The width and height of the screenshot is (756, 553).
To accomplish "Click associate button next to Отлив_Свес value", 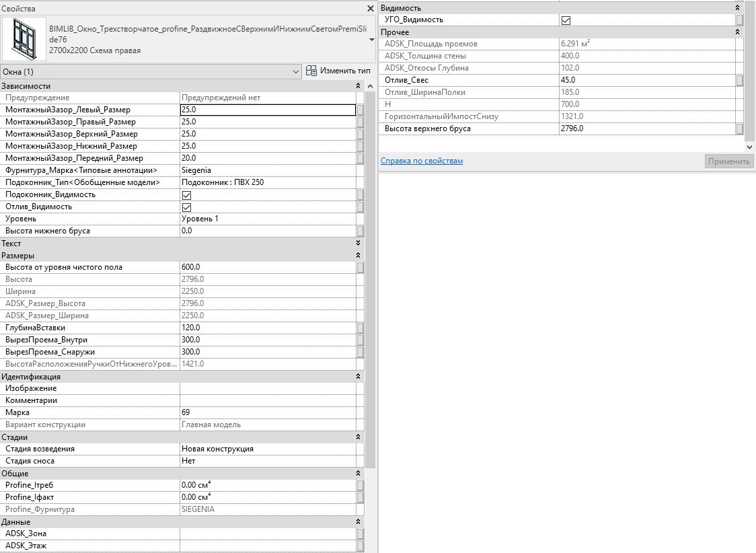I will 739,80.
